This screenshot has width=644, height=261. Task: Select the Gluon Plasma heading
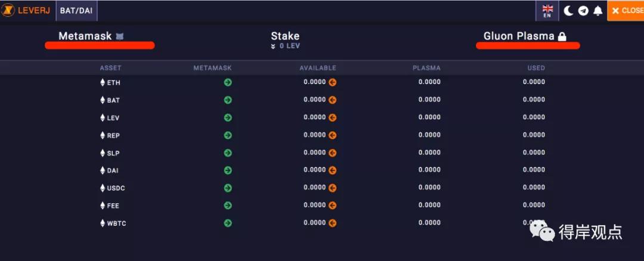519,36
